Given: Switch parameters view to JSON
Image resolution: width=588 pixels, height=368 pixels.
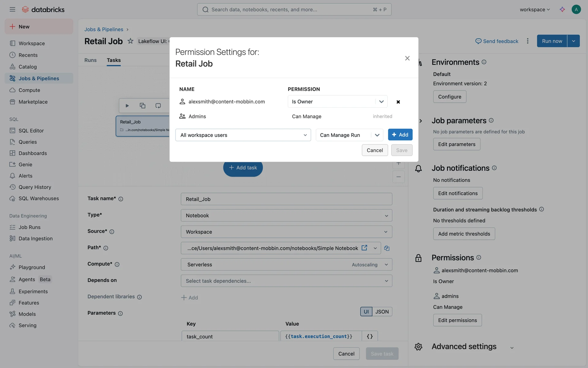Looking at the screenshot, I should [x=382, y=312].
